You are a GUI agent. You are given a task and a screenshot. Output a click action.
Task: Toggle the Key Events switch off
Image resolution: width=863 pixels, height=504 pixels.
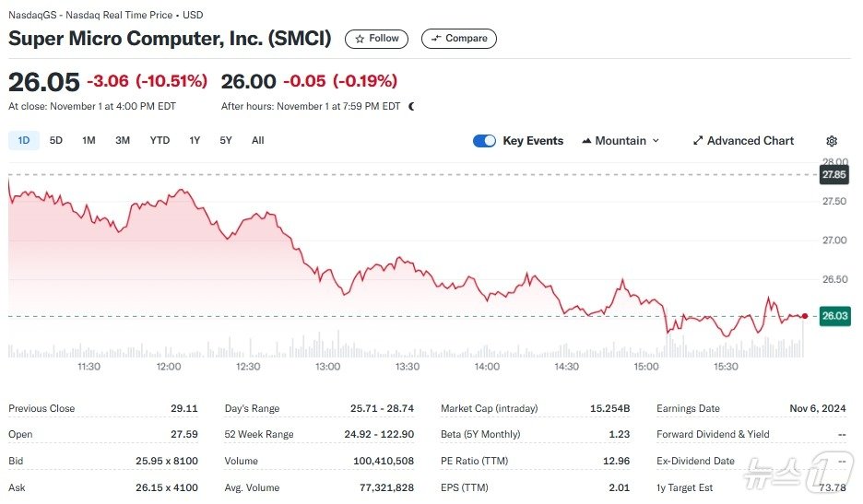[484, 141]
